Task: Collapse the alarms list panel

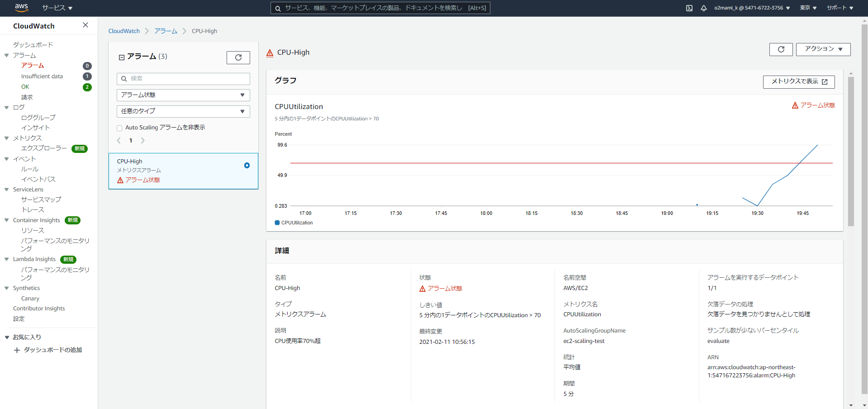Action: (x=122, y=57)
